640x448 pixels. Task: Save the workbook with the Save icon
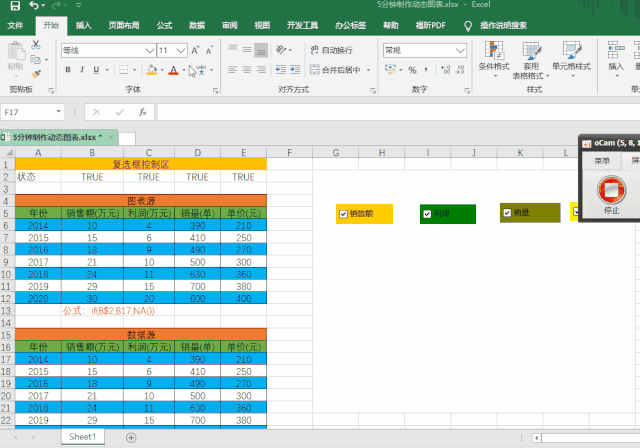click(15, 6)
